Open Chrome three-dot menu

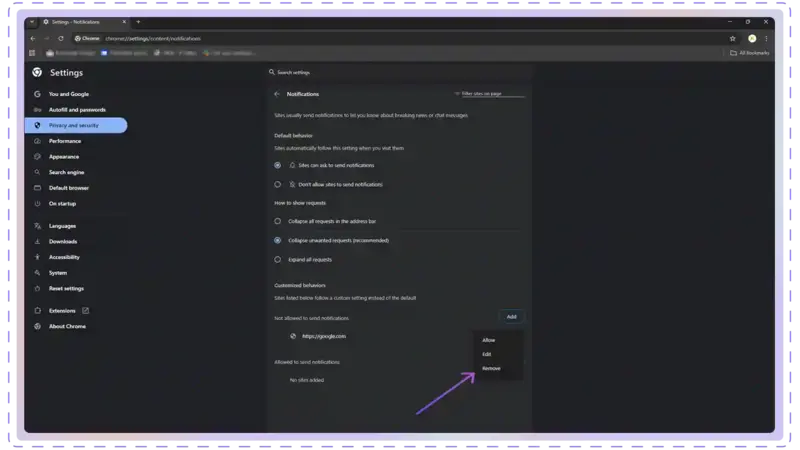(x=766, y=39)
